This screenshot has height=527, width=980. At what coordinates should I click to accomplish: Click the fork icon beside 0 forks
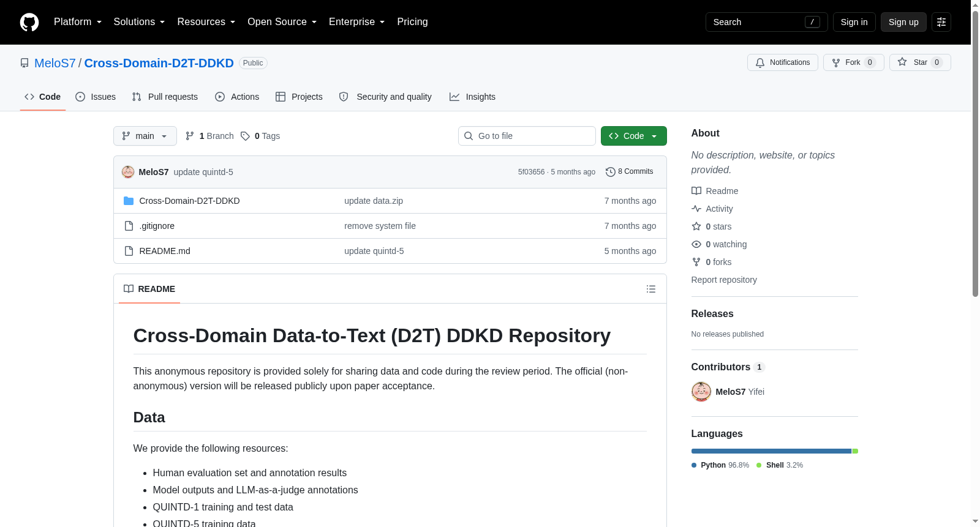(696, 262)
